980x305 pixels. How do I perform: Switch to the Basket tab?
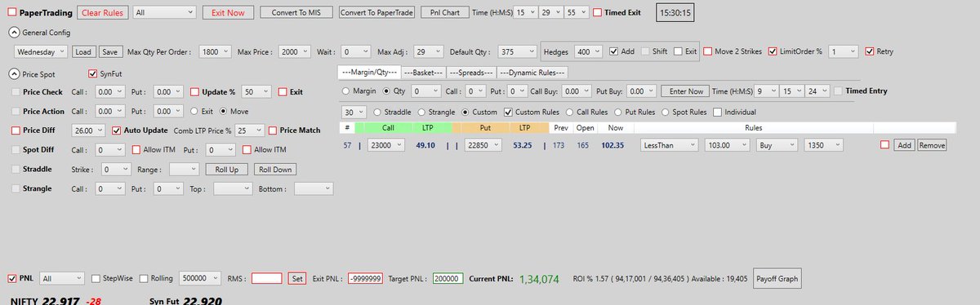[423, 73]
